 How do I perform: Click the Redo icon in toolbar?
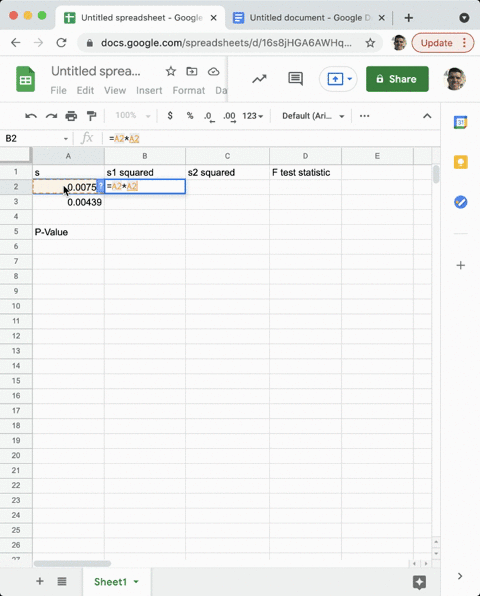51,116
